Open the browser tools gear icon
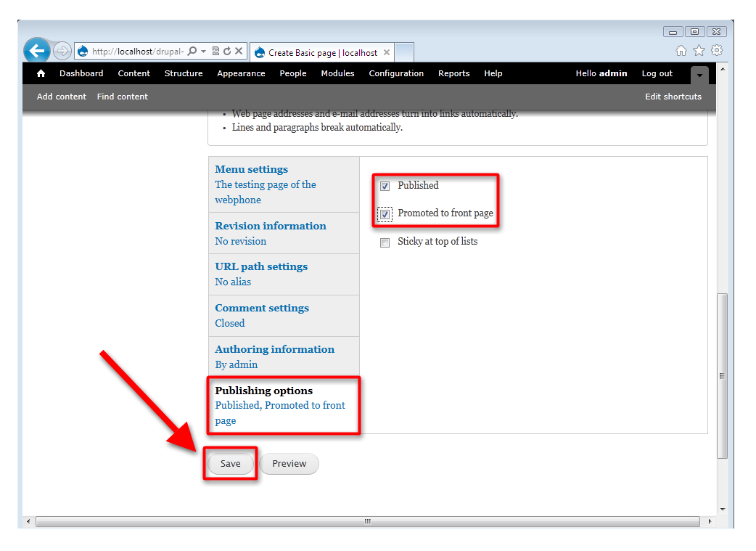This screenshot has height=551, width=756. [716, 51]
